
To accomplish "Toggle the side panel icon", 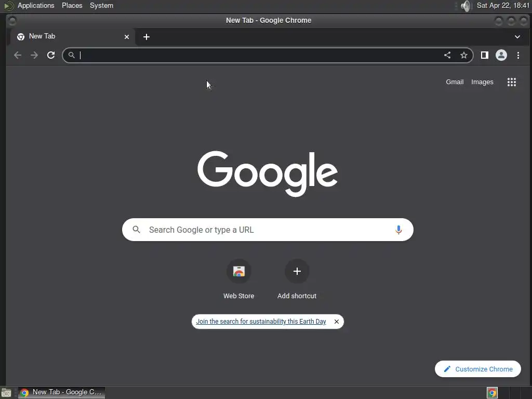I will 485,55.
